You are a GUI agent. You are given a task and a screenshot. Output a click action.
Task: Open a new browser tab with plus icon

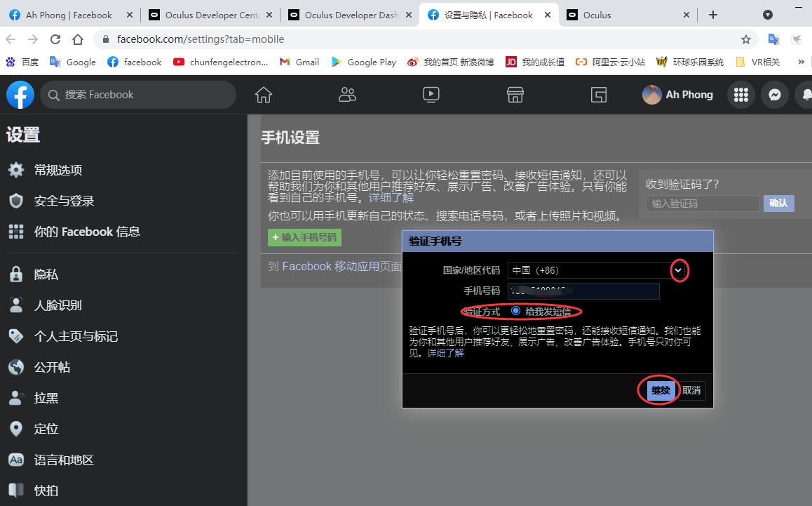[713, 15]
